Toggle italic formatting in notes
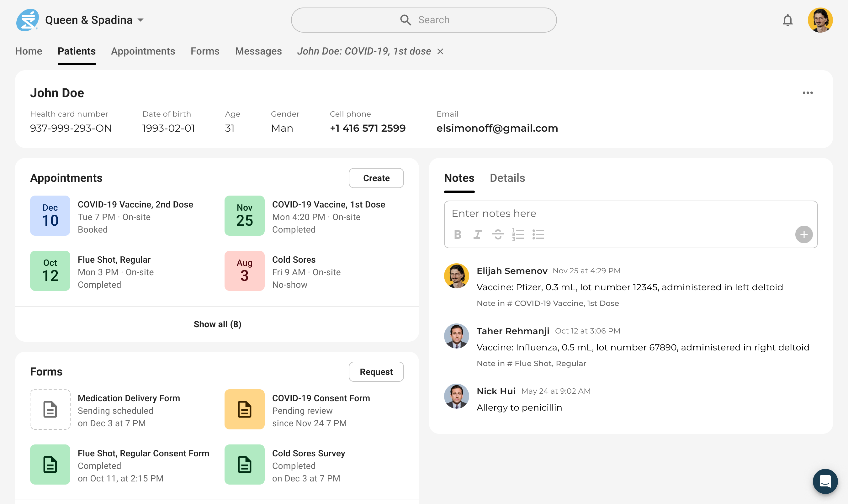The width and height of the screenshot is (848, 504). (477, 234)
